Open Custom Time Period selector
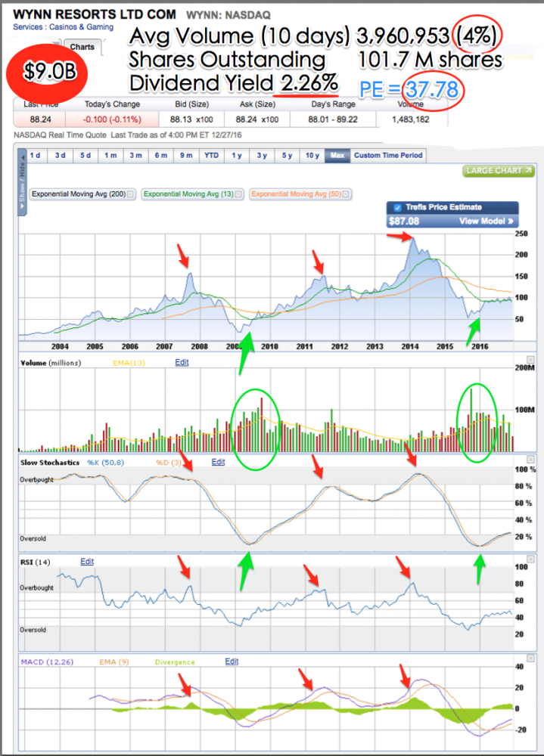The height and width of the screenshot is (756, 544). [388, 156]
